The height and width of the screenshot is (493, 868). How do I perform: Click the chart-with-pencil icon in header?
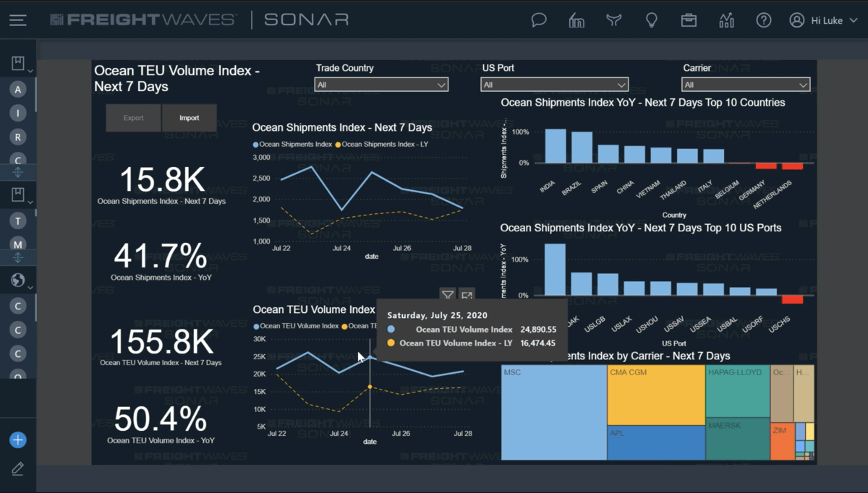(x=576, y=20)
